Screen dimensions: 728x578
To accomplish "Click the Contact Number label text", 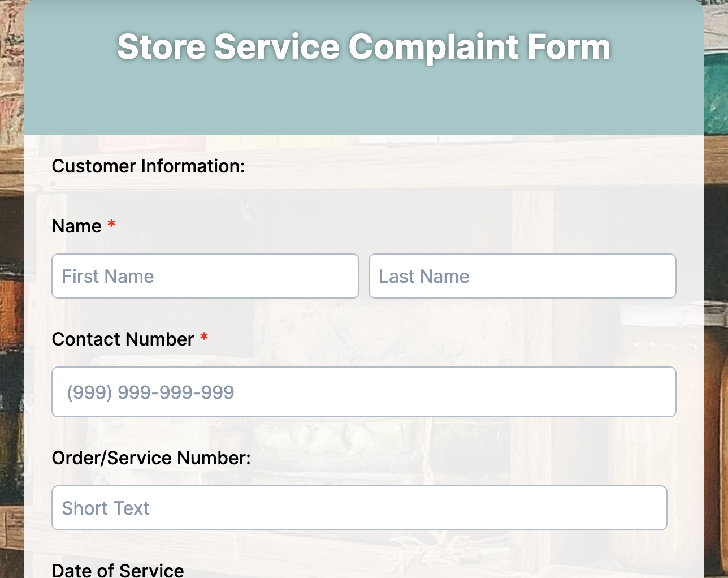I will click(124, 339).
